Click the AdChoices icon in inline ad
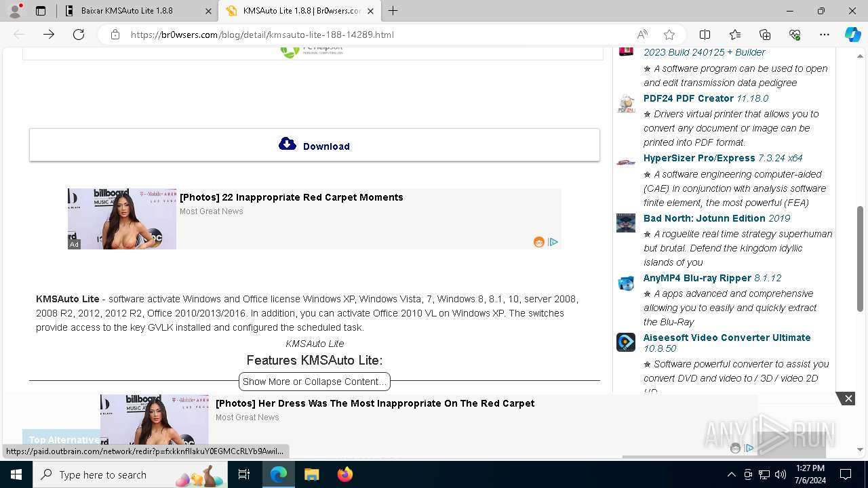 [x=553, y=242]
